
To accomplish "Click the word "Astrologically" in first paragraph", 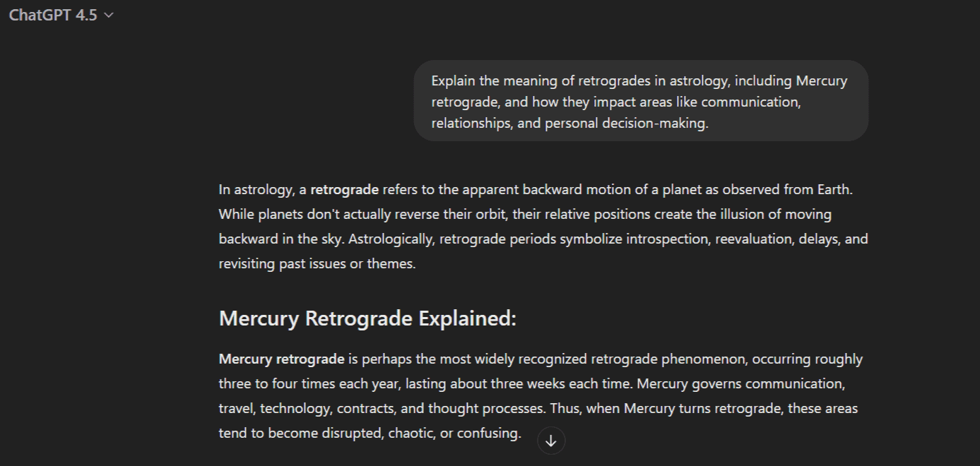I will click(391, 239).
